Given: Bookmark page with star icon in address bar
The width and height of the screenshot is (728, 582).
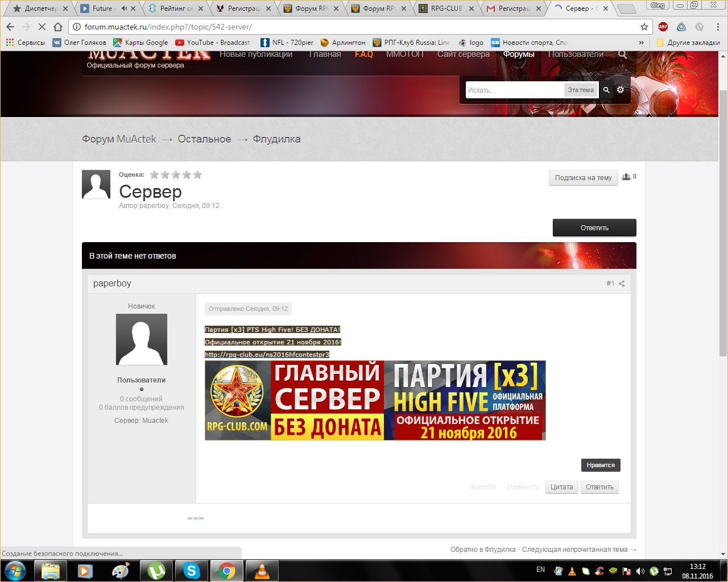Looking at the screenshot, I should click(x=644, y=27).
